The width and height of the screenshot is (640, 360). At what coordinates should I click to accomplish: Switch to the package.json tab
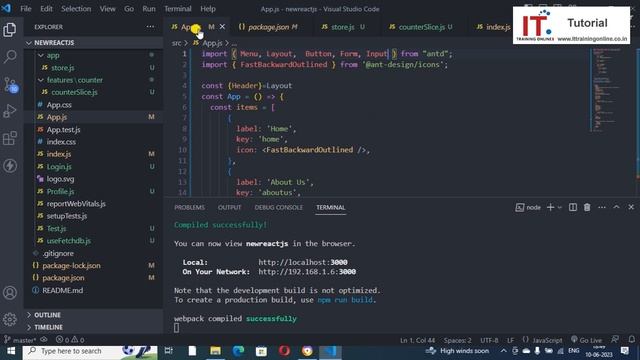[269, 27]
